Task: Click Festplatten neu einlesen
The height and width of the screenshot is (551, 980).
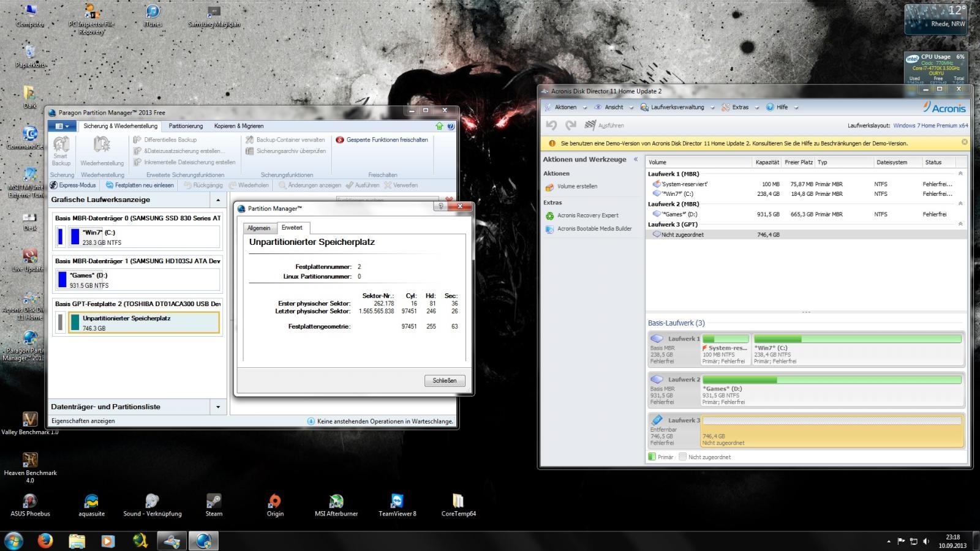Action: coord(139,185)
